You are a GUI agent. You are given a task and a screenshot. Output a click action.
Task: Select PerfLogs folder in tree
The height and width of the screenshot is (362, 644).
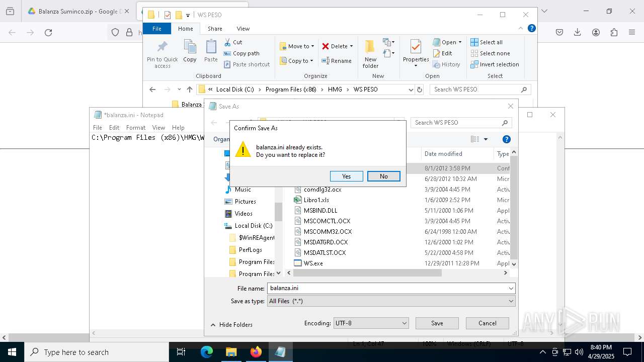tap(250, 250)
